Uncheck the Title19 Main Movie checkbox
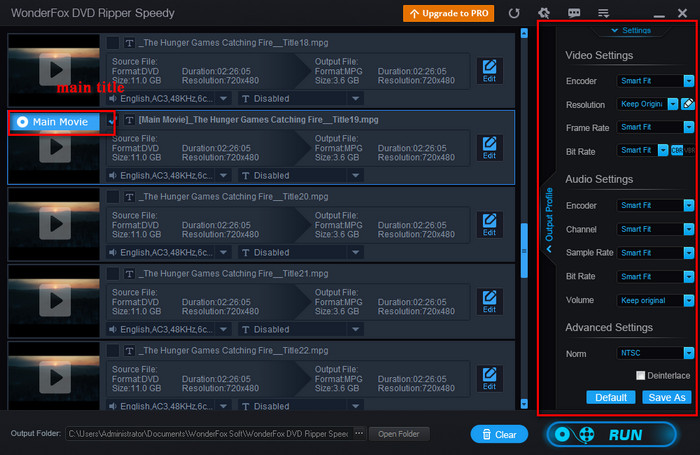 [112, 120]
